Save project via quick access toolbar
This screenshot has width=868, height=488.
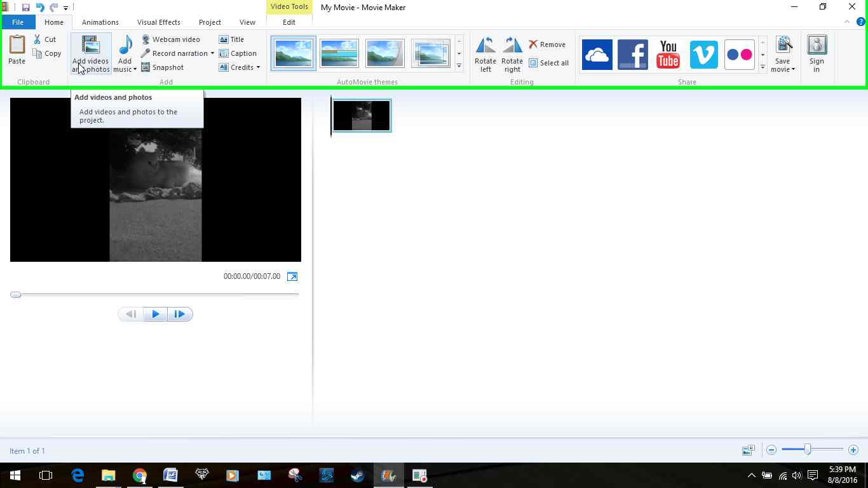pos(26,8)
